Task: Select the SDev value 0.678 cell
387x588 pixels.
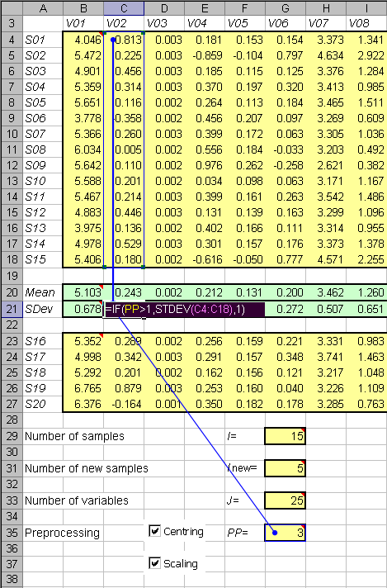Action: coord(83,310)
